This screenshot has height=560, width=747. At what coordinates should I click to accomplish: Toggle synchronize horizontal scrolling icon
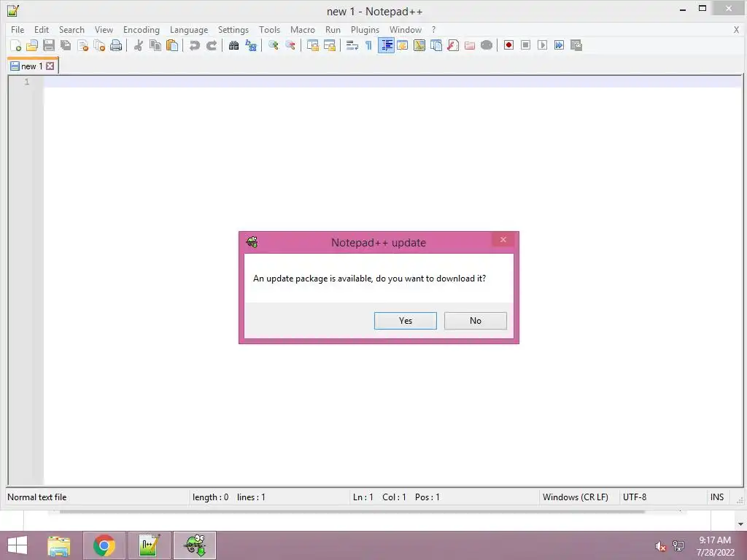pos(329,45)
